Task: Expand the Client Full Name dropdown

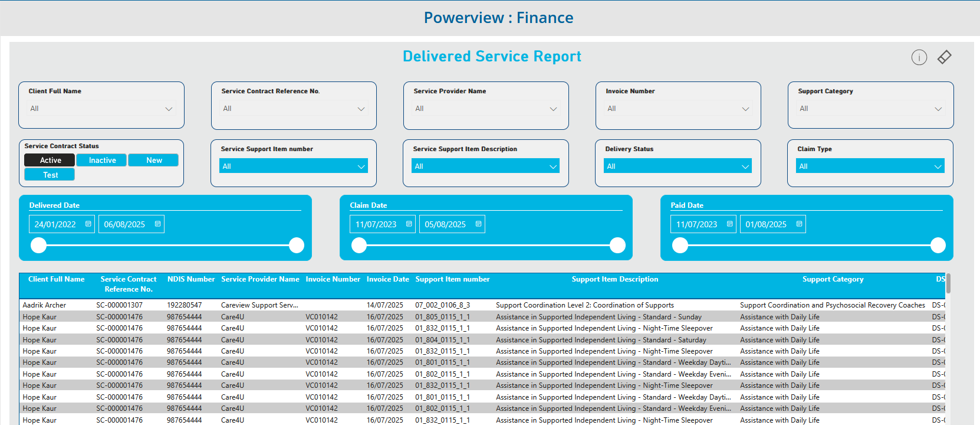Action: [169, 109]
